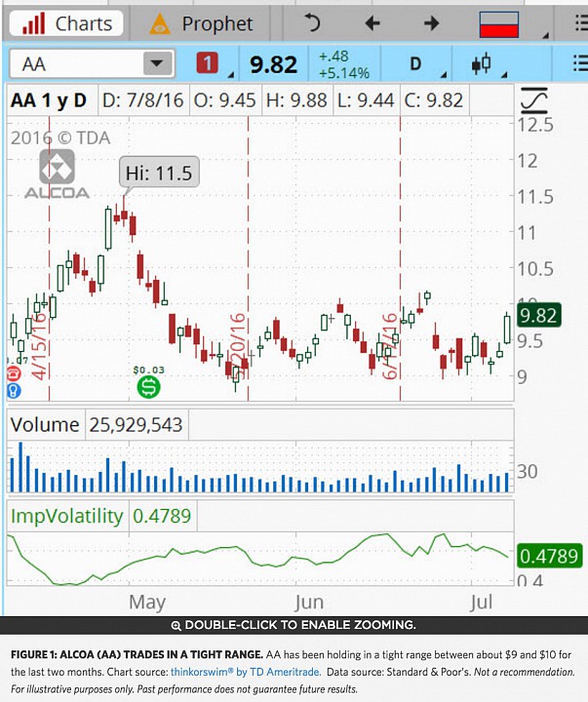Click the May label on time axis
Viewport: 588px width, 702px height.
tap(147, 603)
